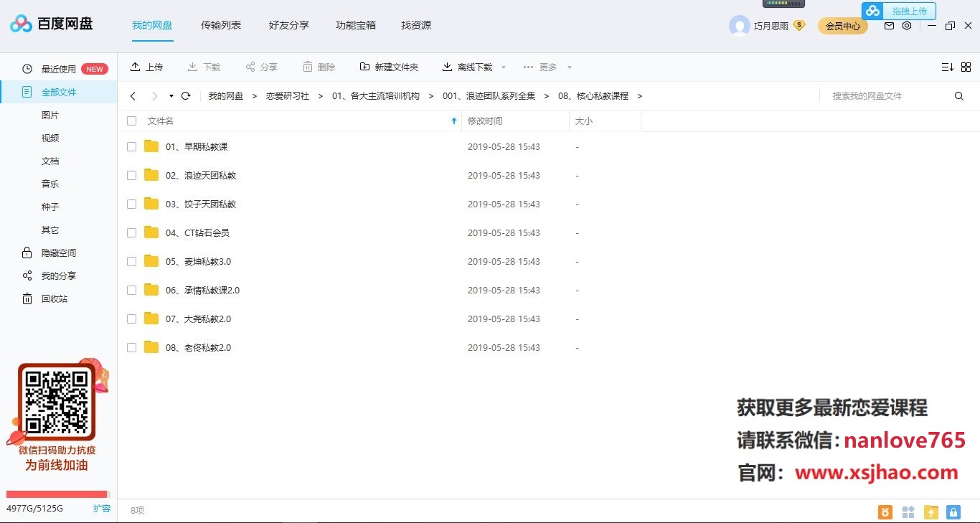Filter sidebar by 种子
Viewport: 980px width, 523px height.
(50, 207)
